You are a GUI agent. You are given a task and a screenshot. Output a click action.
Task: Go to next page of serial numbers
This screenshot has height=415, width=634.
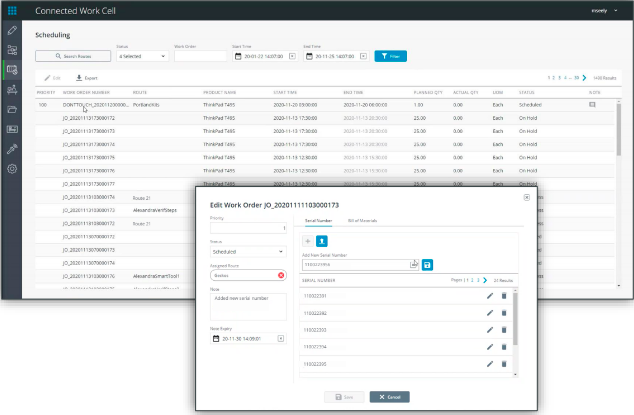[x=484, y=282]
